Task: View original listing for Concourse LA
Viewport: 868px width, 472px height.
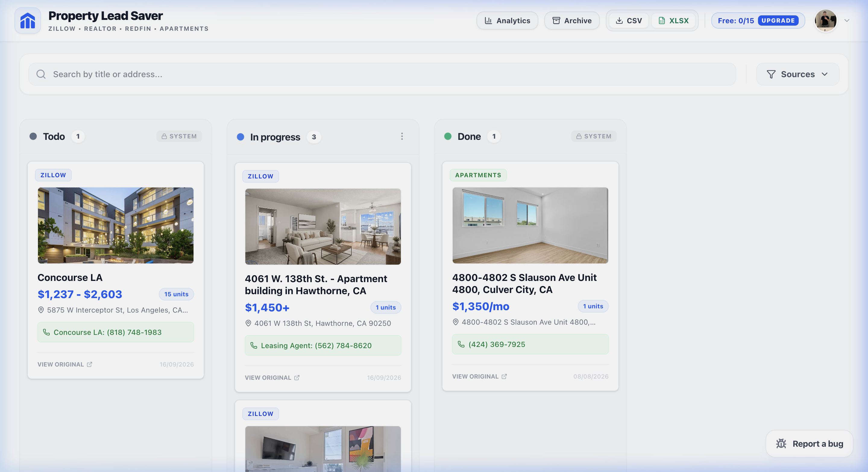Action: [65, 364]
